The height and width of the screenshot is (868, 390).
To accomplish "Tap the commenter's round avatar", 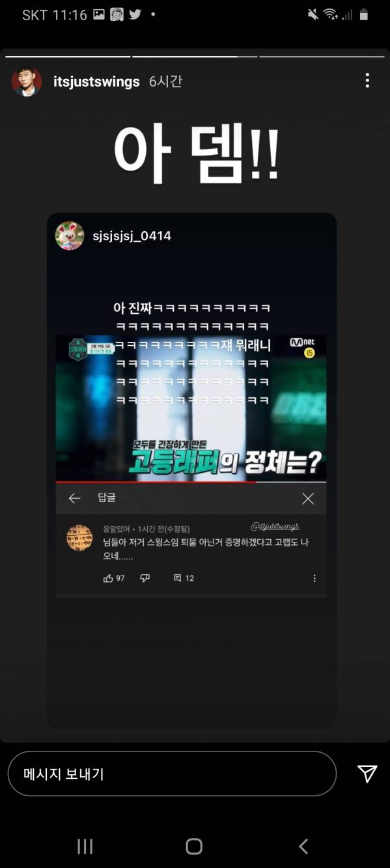I will pos(79,537).
